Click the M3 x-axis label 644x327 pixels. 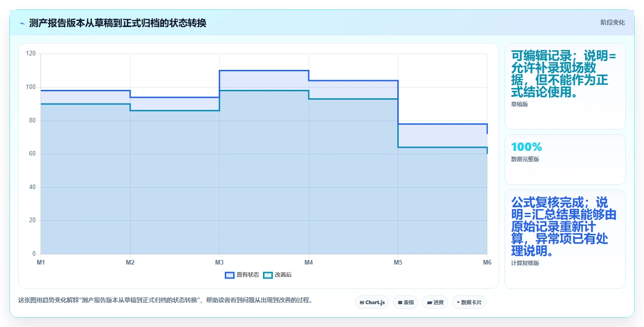tap(219, 263)
